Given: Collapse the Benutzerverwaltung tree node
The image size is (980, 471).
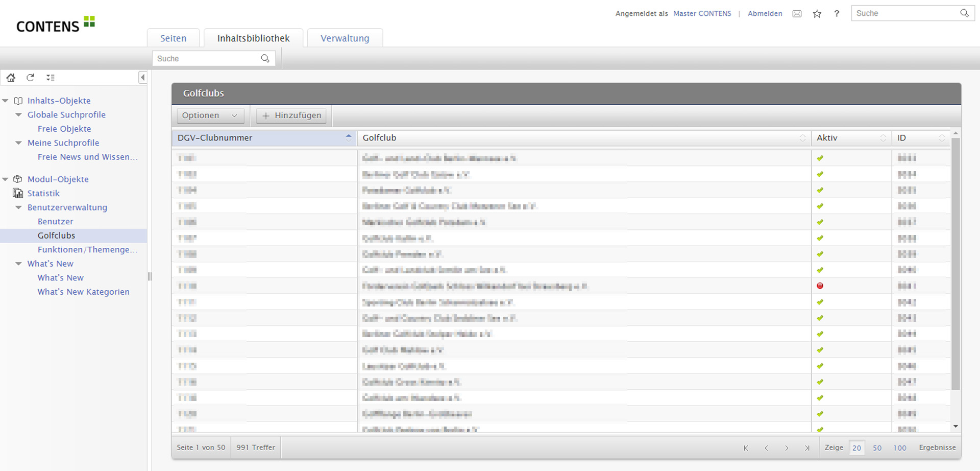Looking at the screenshot, I should 18,207.
